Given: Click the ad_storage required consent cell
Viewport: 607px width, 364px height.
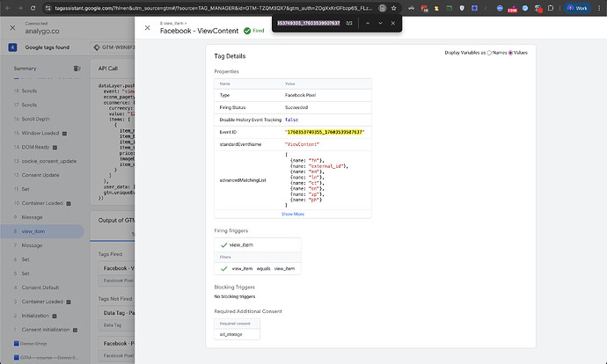Looking at the screenshot, I should 237,334.
